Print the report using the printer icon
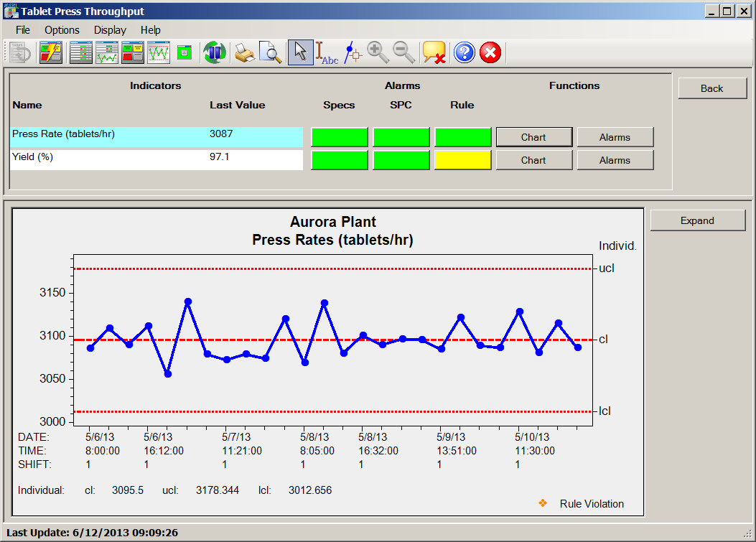 click(x=243, y=52)
